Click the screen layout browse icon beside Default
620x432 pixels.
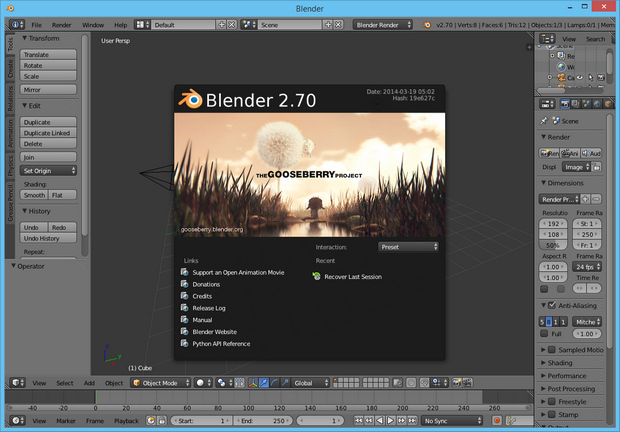tap(142, 25)
